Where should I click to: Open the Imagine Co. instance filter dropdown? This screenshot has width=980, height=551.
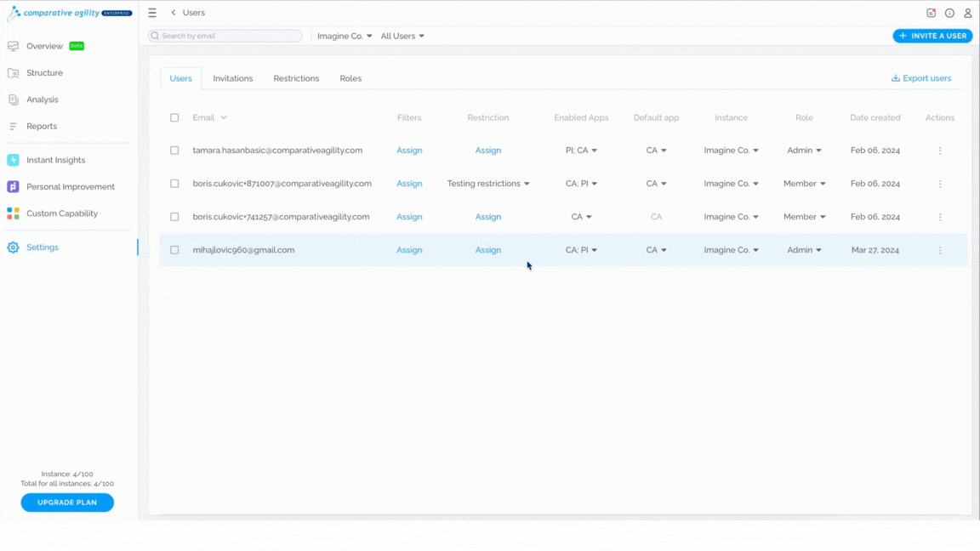[x=345, y=37]
